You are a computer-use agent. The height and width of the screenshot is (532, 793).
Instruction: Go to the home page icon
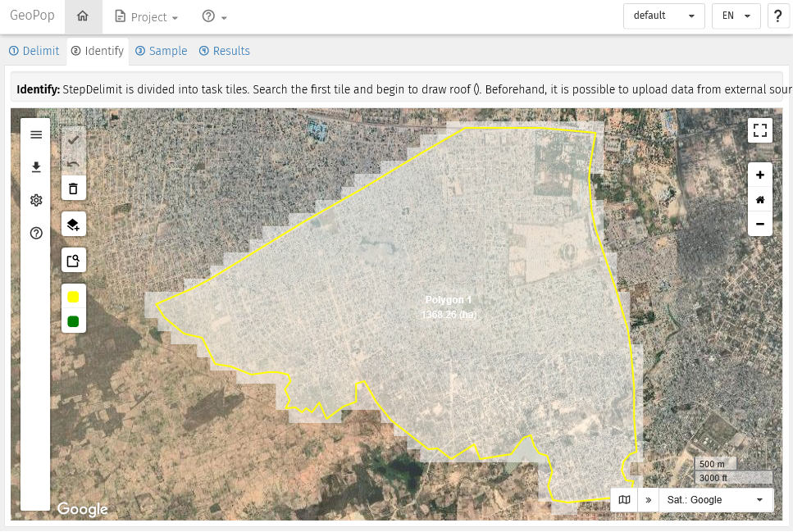[82, 16]
